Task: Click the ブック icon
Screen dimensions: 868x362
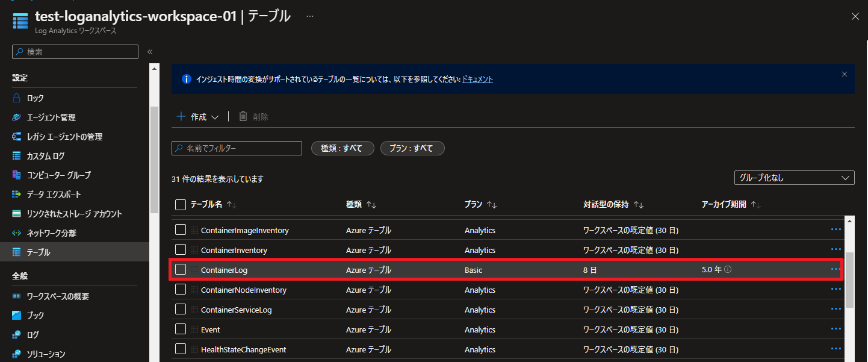Action: click(17, 316)
